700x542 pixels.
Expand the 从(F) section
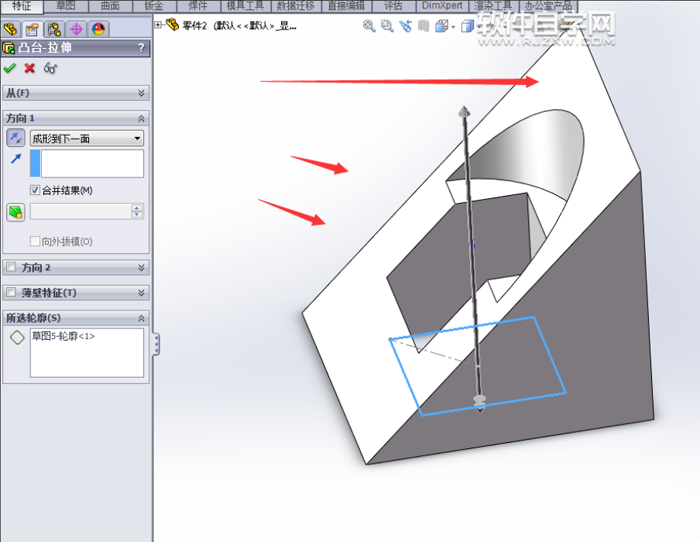141,93
